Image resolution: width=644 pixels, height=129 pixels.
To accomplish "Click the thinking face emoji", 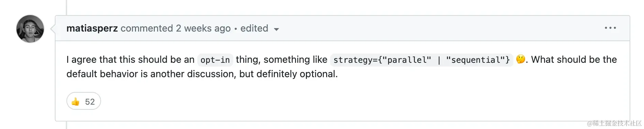I will (x=520, y=59).
